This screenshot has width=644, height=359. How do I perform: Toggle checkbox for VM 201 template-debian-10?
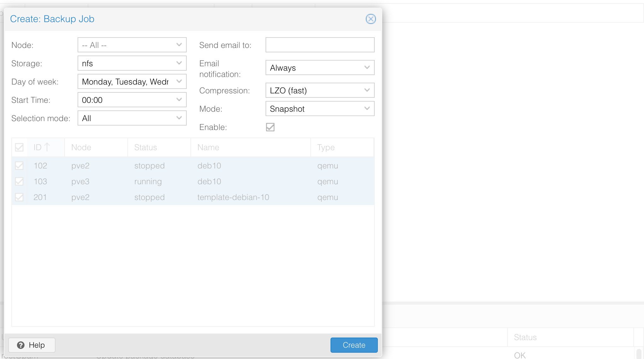tap(19, 197)
